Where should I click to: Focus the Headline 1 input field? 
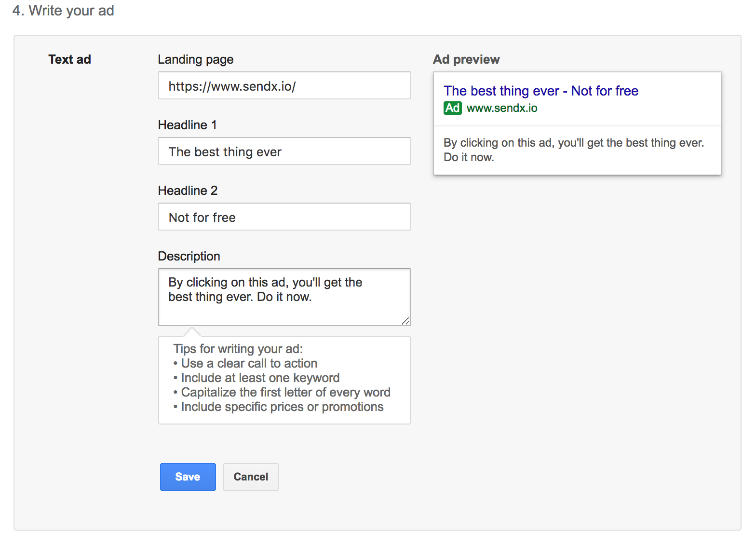pyautogui.click(x=284, y=151)
